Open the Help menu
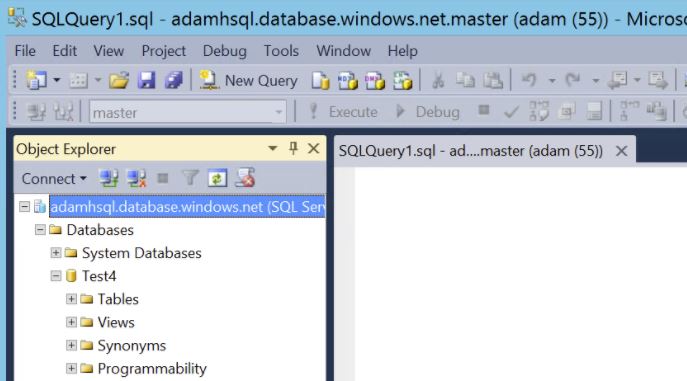Viewport: 687px width, 381px height. click(x=402, y=51)
